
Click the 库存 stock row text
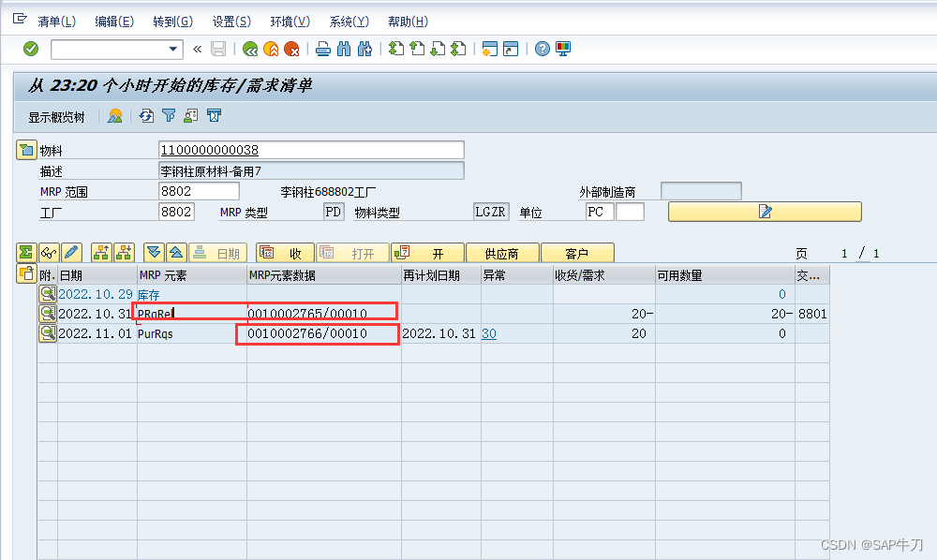coord(149,294)
